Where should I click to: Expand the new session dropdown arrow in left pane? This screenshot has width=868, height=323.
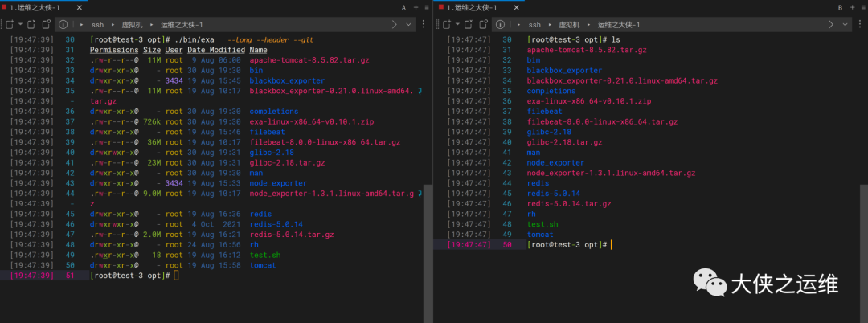click(x=19, y=25)
